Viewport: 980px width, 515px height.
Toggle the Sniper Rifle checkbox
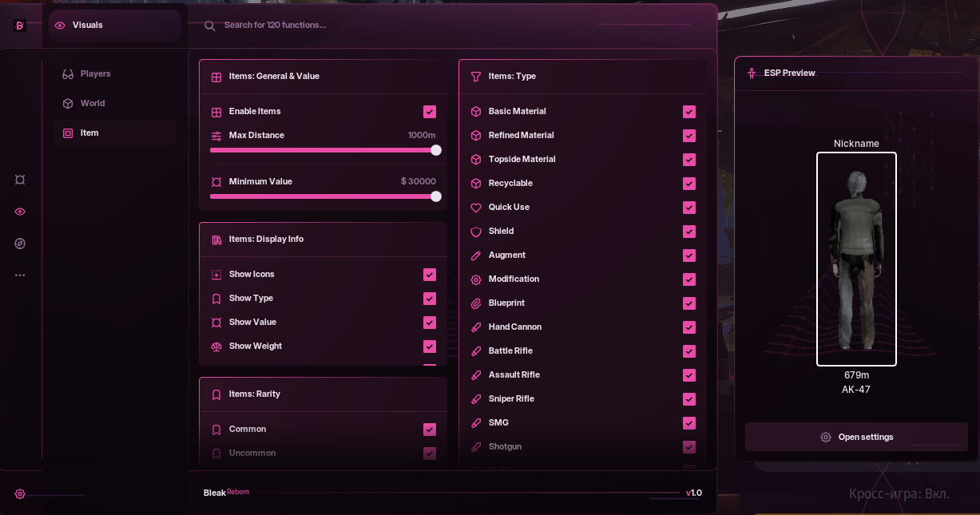(x=689, y=399)
